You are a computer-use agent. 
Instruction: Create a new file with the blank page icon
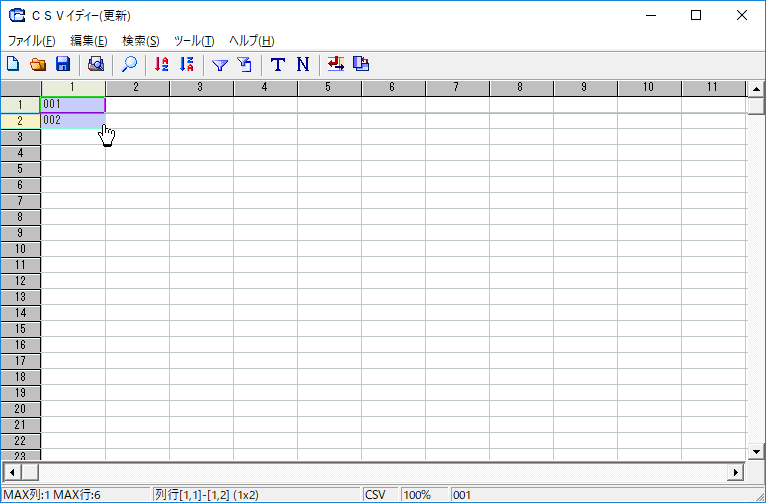point(13,64)
